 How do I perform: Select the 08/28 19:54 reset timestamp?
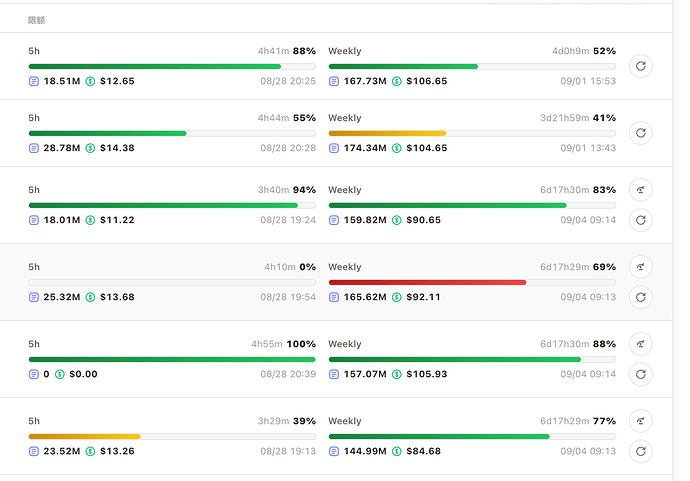(x=288, y=297)
